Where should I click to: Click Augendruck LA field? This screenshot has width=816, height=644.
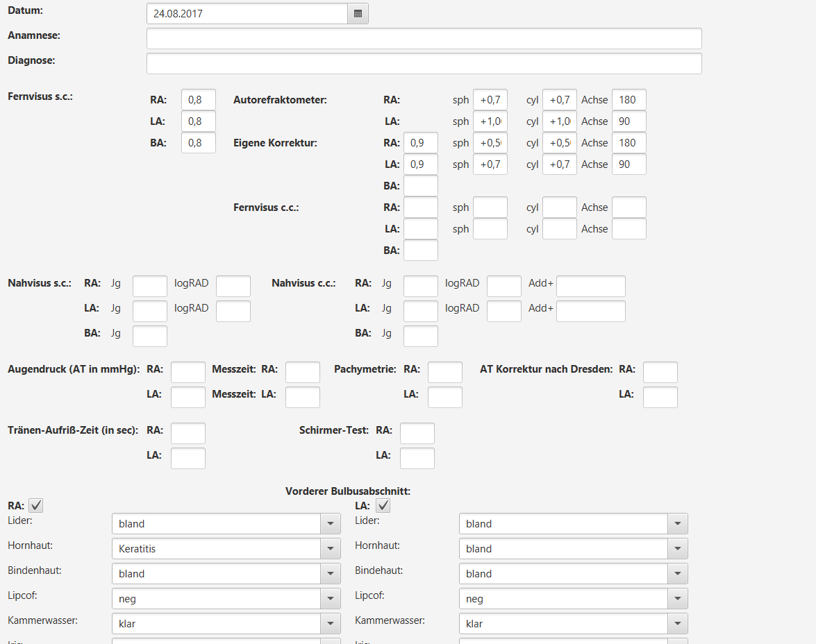coord(188,398)
